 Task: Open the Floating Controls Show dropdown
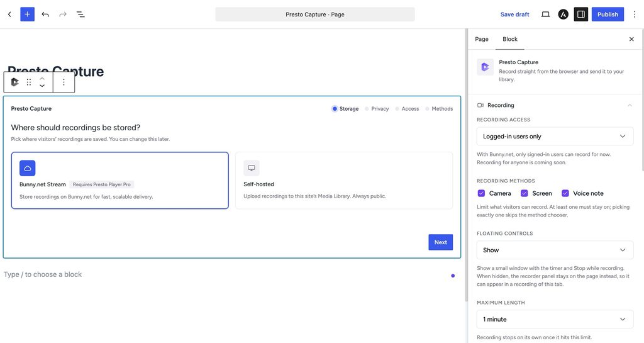click(x=555, y=250)
